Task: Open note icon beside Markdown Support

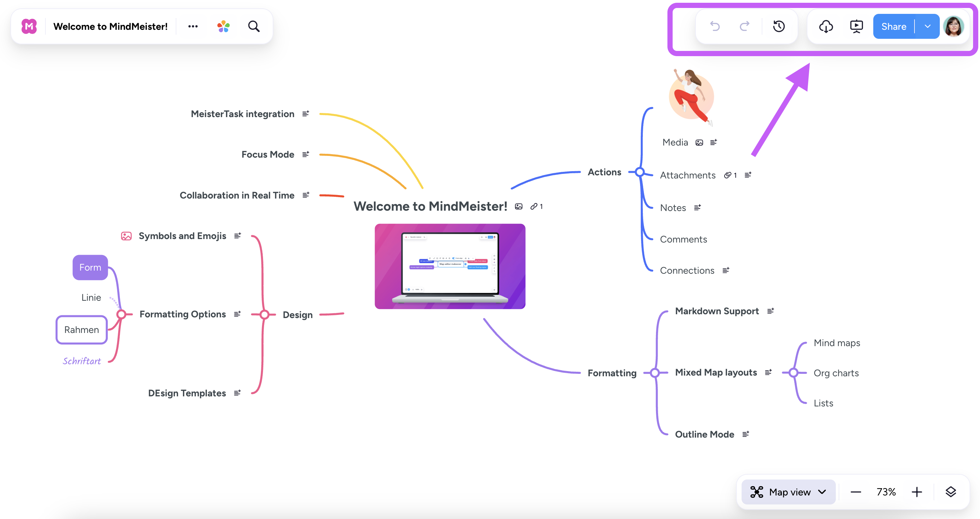Action: pyautogui.click(x=770, y=311)
